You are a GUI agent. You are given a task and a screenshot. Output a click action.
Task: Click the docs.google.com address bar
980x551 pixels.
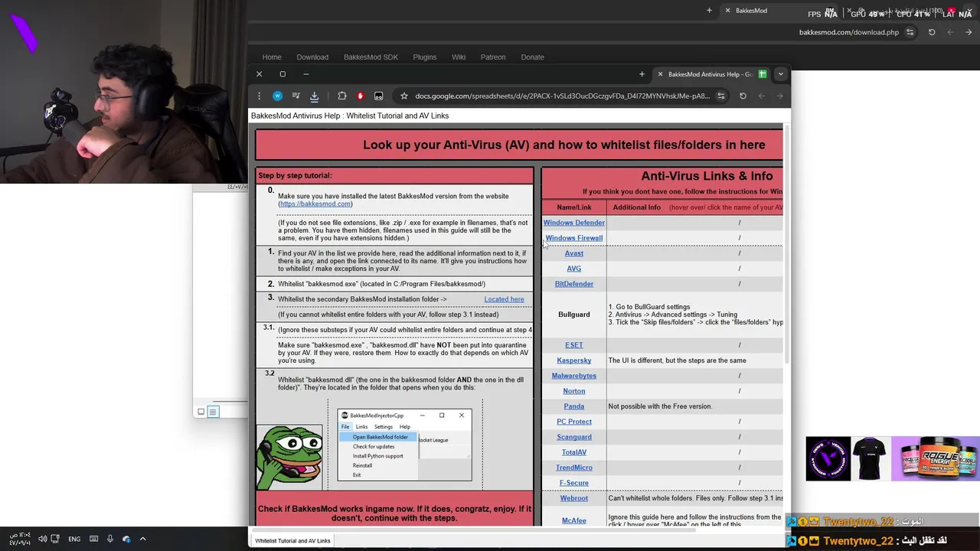point(562,96)
